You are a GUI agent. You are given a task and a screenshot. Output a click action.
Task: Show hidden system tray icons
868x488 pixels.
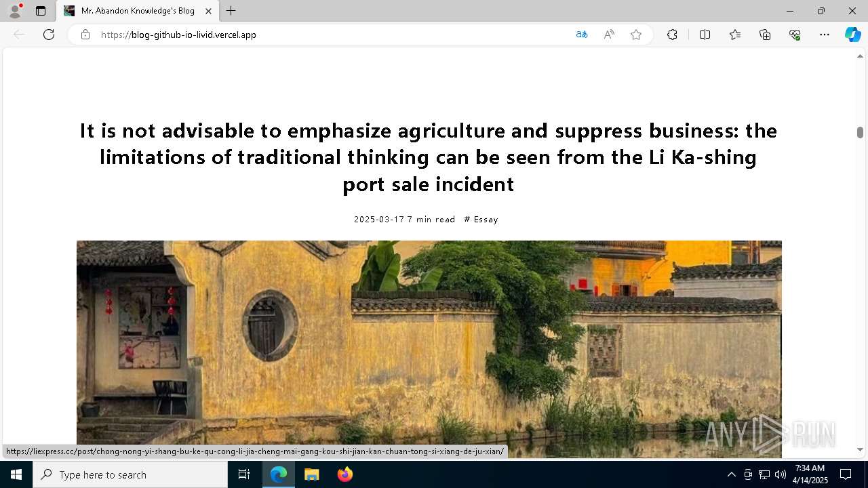click(731, 474)
